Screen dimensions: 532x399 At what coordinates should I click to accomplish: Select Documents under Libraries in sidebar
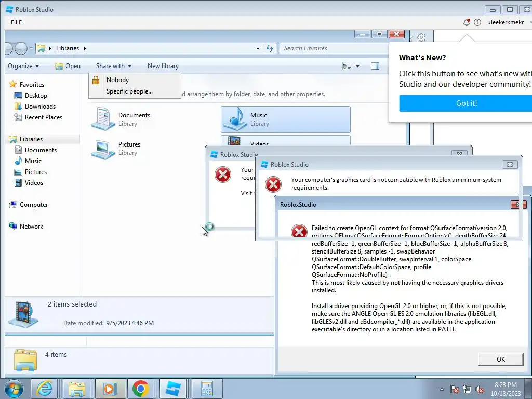41,150
